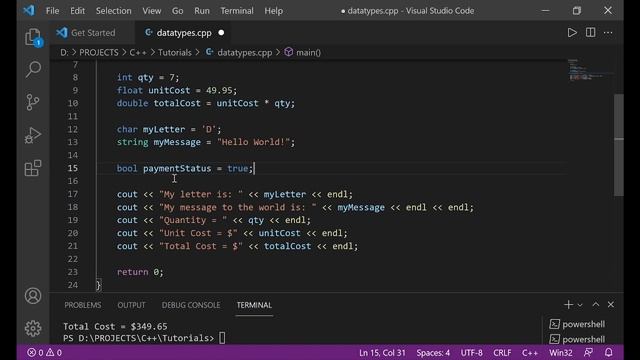Click Total Cost = $349.65 terminal output
The width and height of the screenshot is (640, 360).
(115, 327)
